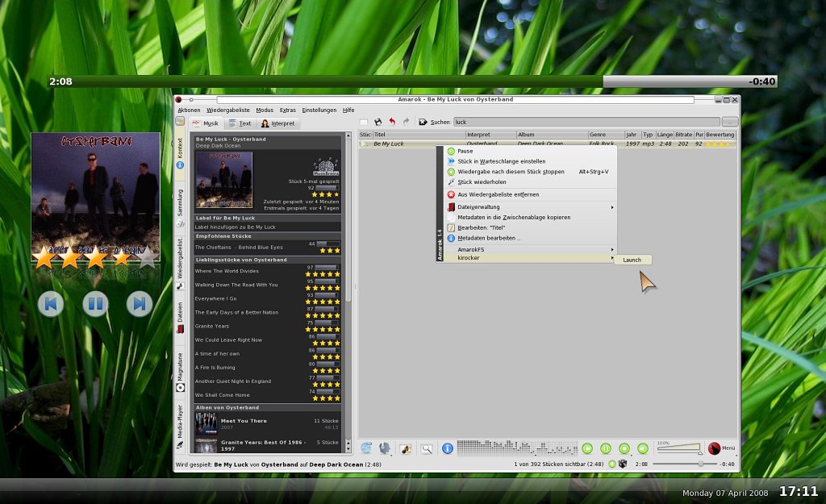Click the button right of search field

click(x=729, y=123)
